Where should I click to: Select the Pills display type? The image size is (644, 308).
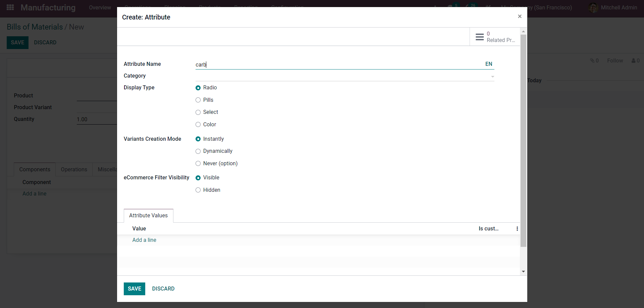[x=198, y=100]
